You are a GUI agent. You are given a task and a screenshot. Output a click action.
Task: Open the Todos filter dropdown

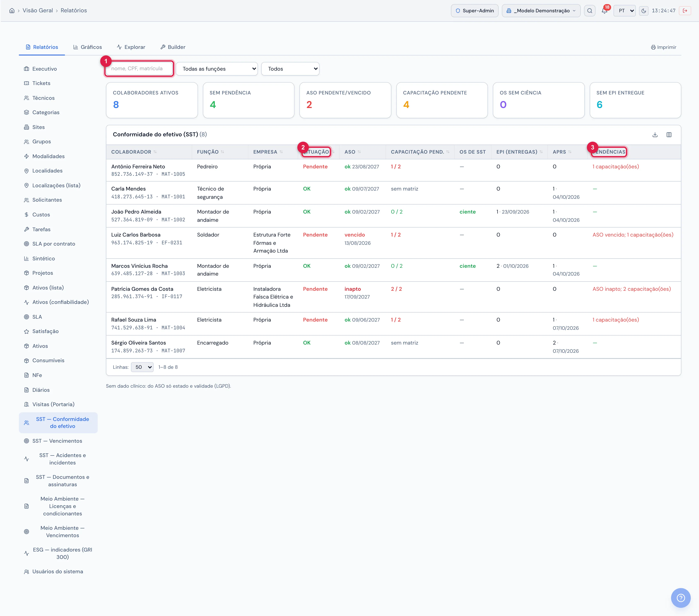(290, 69)
